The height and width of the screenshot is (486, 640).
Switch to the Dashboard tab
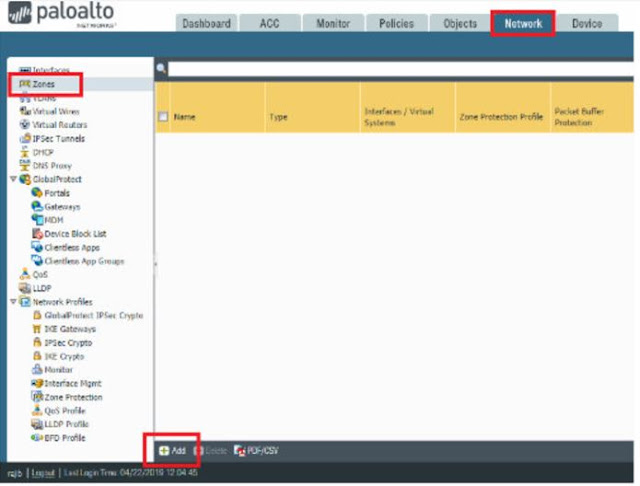(x=207, y=23)
